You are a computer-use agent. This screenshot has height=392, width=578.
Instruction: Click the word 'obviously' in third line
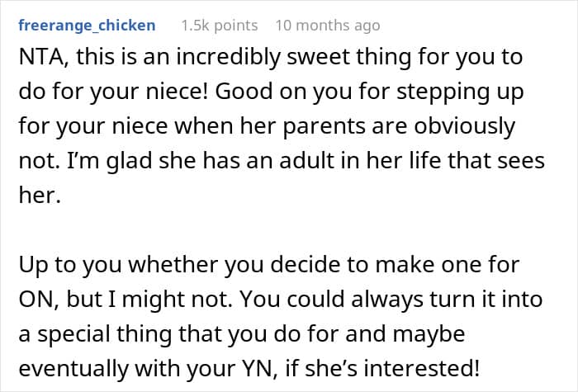point(464,126)
